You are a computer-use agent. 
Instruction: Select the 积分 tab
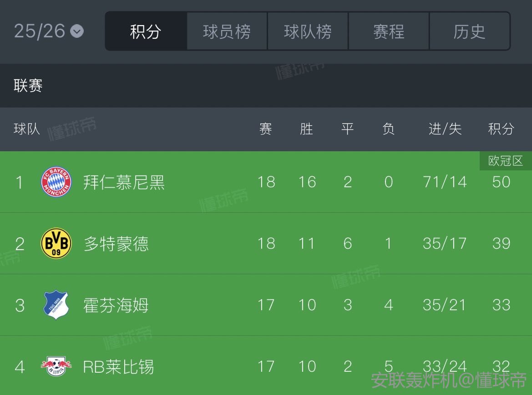[146, 31]
